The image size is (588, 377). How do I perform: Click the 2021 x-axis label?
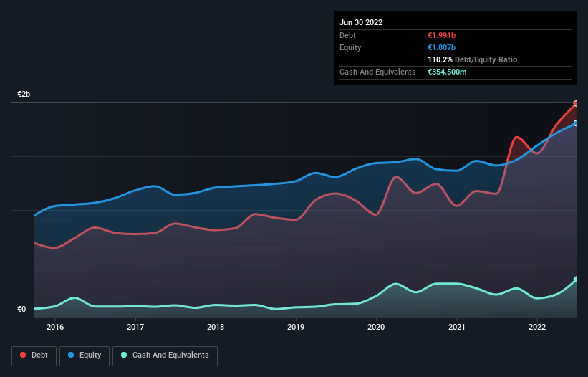457,327
